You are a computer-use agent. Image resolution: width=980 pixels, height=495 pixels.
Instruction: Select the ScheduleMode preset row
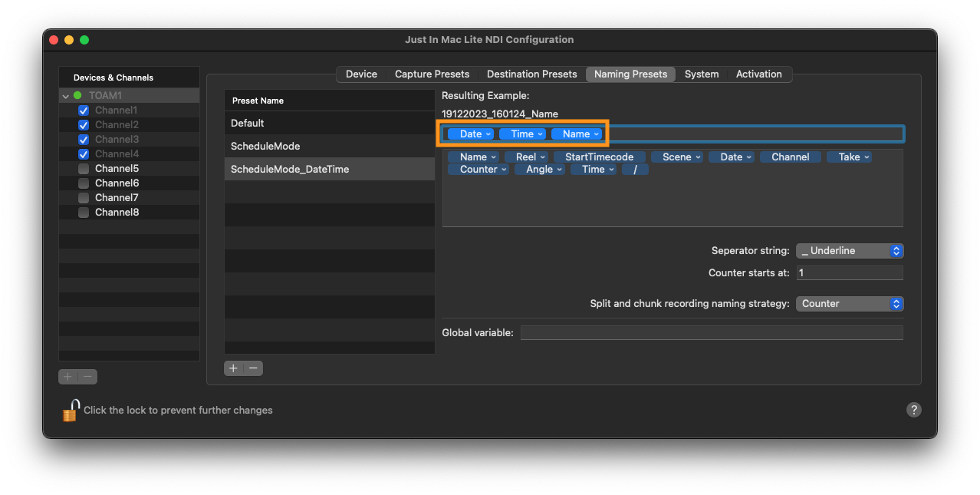(x=330, y=146)
